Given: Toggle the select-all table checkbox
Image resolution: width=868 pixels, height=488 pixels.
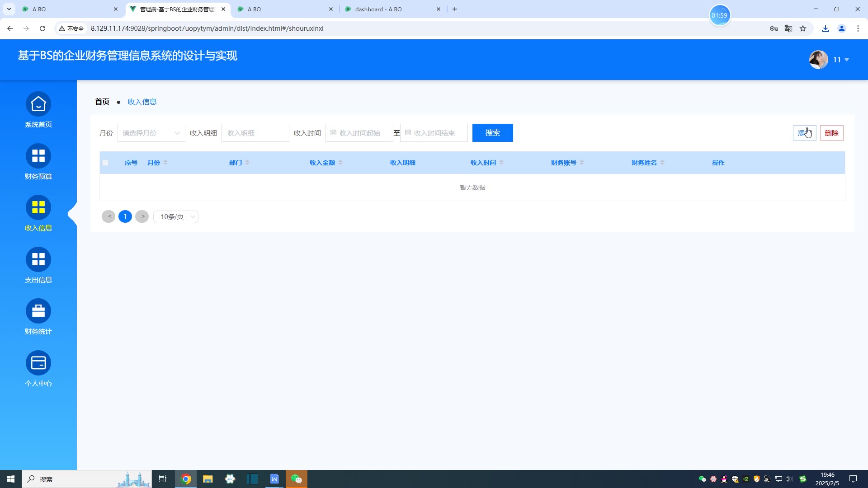Looking at the screenshot, I should click(x=105, y=163).
